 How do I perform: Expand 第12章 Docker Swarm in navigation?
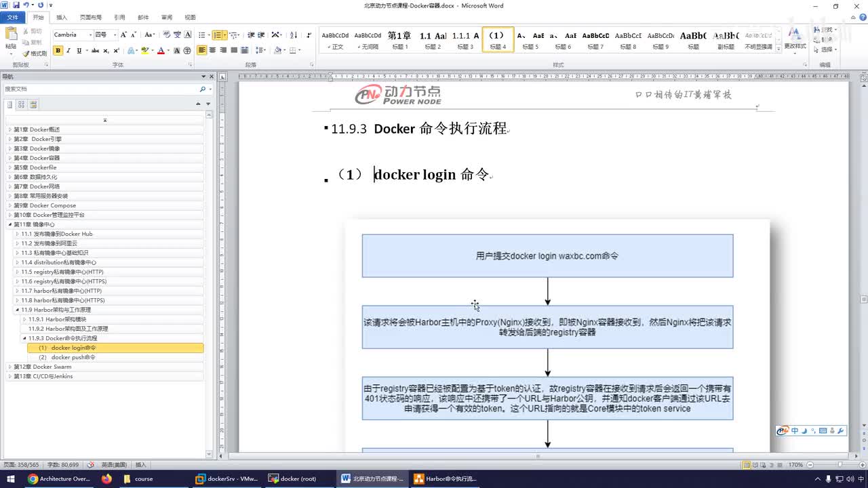[10, 367]
